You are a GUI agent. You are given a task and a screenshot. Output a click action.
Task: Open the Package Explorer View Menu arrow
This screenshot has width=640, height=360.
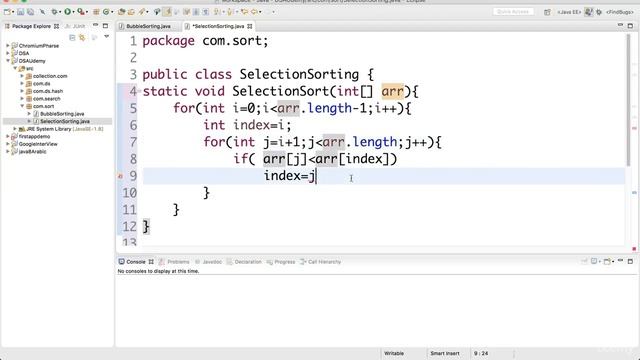point(107,37)
